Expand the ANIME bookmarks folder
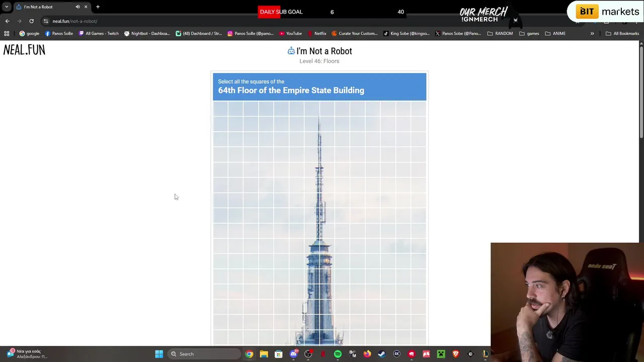Viewport: 644px width, 362px height. pos(555,34)
